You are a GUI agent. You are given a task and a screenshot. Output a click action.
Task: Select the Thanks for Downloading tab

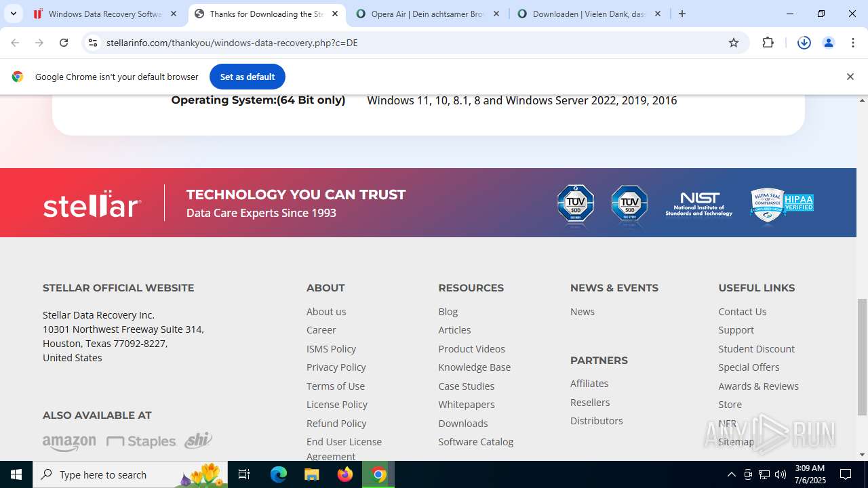click(x=267, y=14)
